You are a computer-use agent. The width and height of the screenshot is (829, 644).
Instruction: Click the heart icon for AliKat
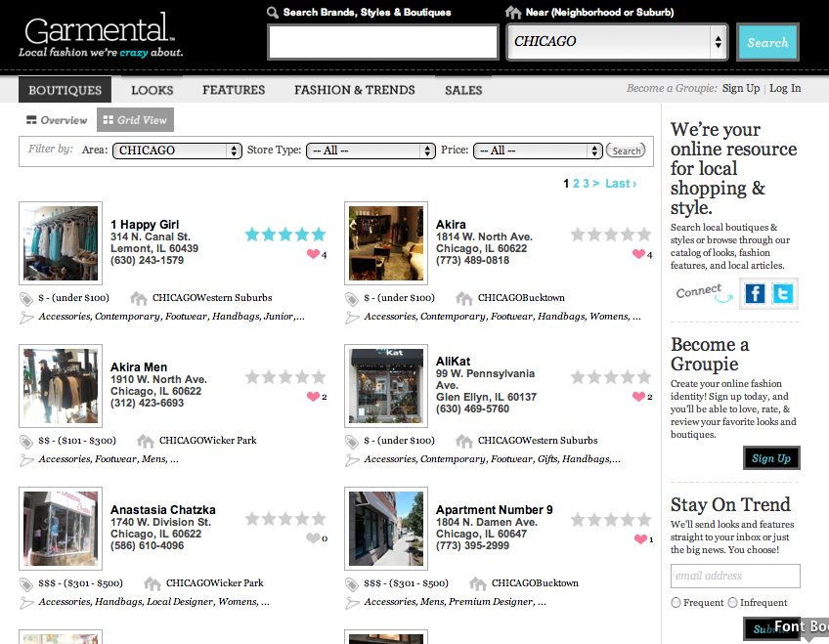(638, 397)
